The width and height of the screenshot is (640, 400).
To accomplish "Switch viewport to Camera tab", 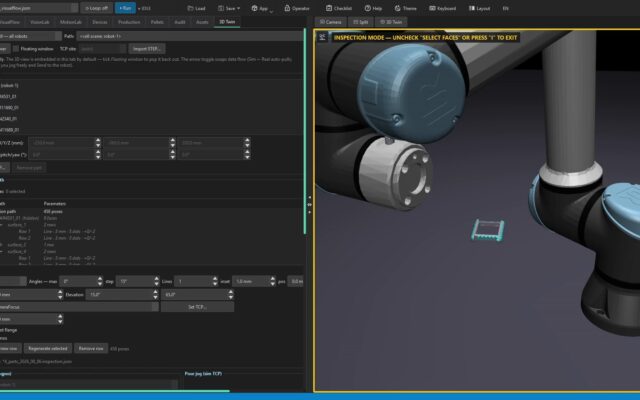I will [x=331, y=22].
